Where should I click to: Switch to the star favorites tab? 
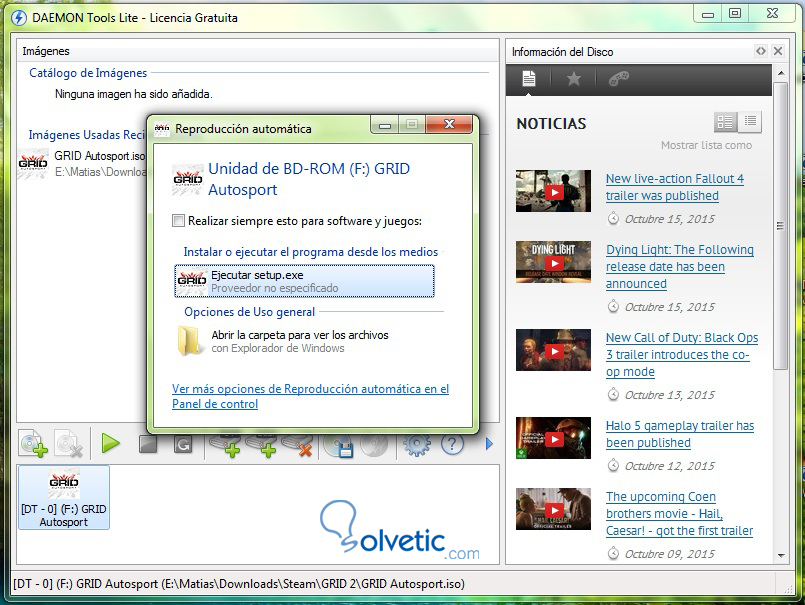tap(573, 79)
